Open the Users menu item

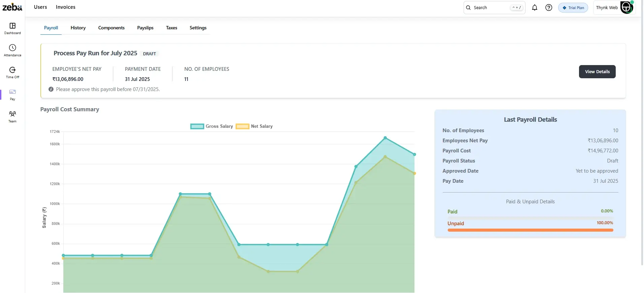click(40, 7)
